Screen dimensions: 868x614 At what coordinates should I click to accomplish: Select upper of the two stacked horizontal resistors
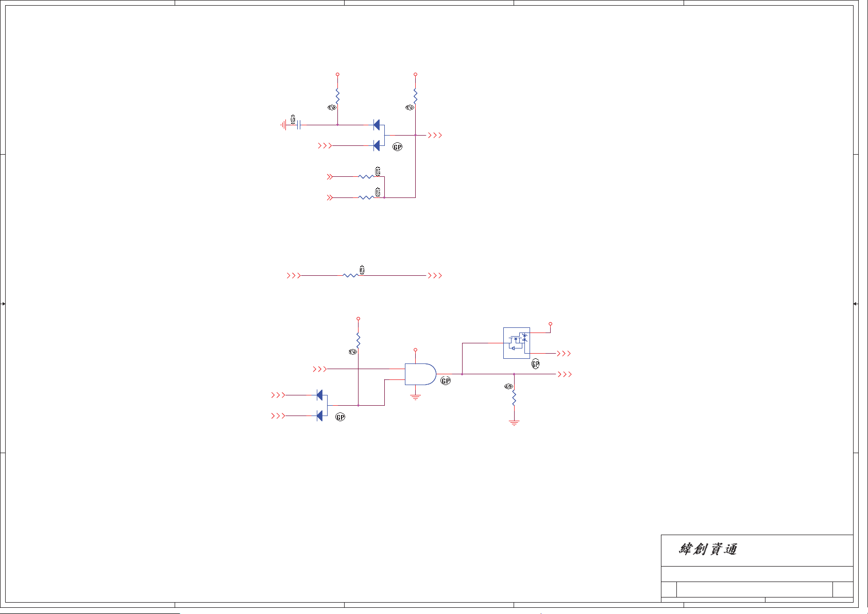pos(366,177)
